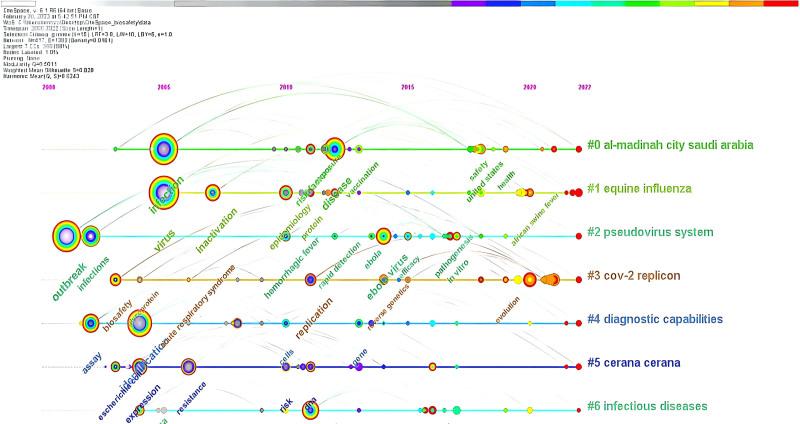Select the 2015 year marker

click(x=408, y=88)
